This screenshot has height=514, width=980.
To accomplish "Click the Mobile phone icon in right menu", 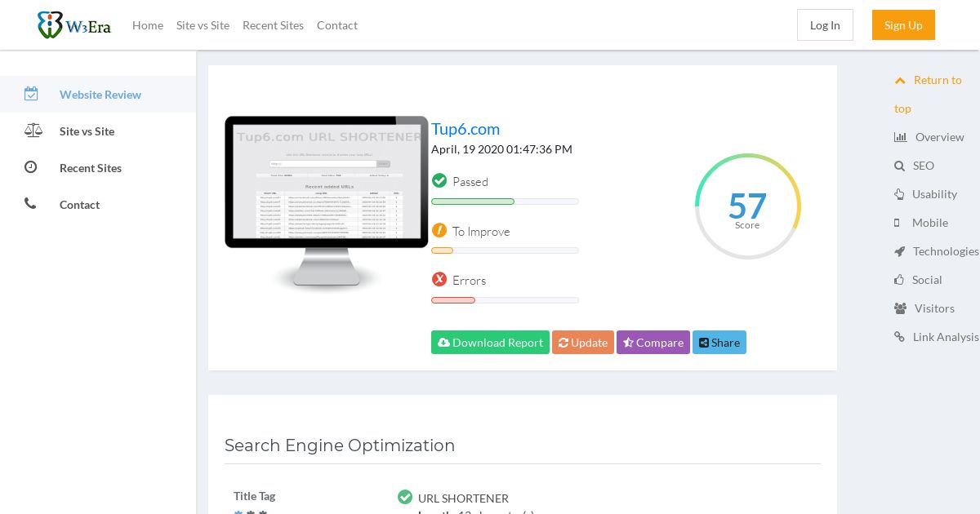I will click(897, 223).
